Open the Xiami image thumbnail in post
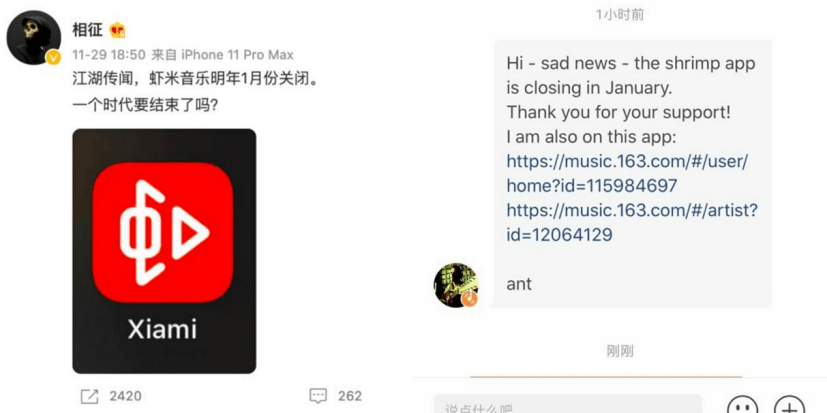 (164, 251)
